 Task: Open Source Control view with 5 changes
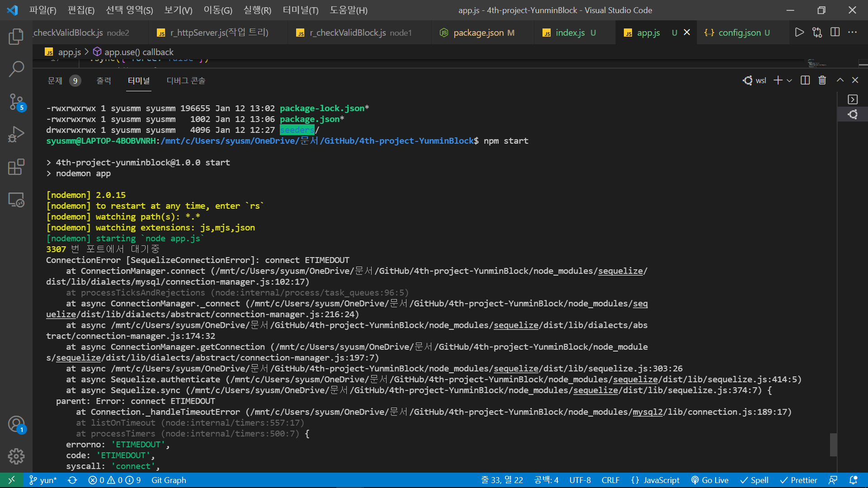16,102
